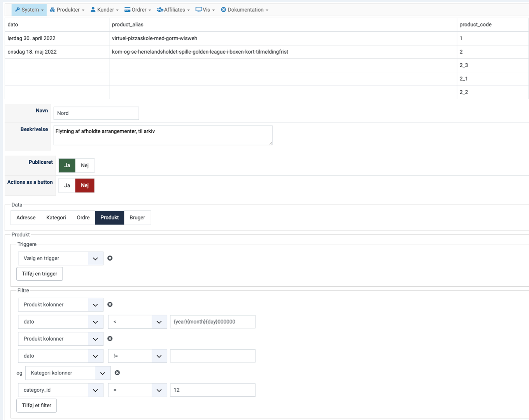Open the Produkter menu
Image resolution: width=529 pixels, height=420 pixels.
tap(67, 10)
